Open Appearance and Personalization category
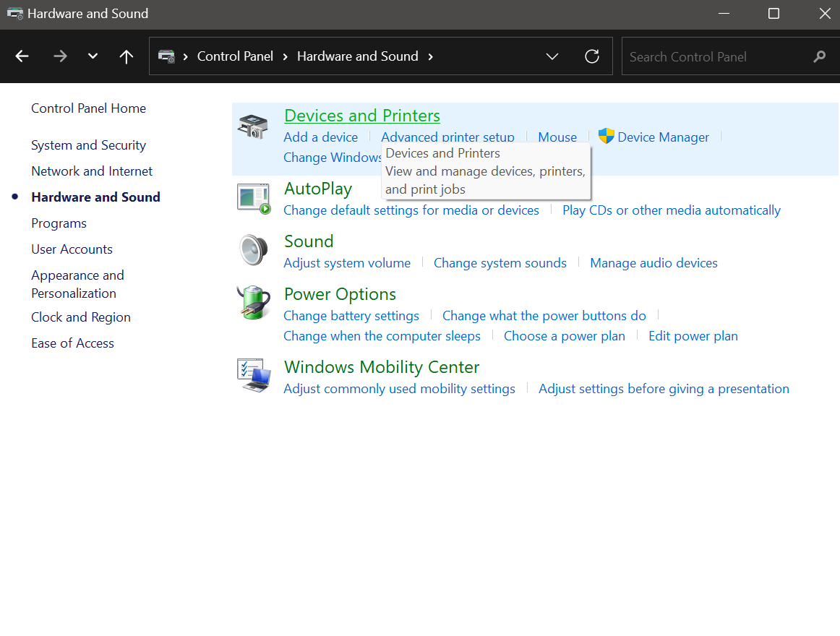Screen dimensions: 840x636 pos(77,284)
